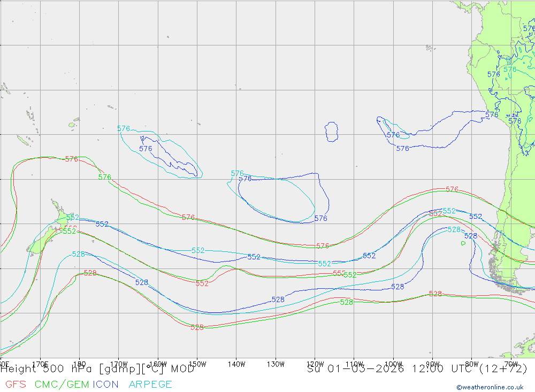The image size is (535, 392).
Task: Click the 170E longitude label
Action: click(40, 364)
